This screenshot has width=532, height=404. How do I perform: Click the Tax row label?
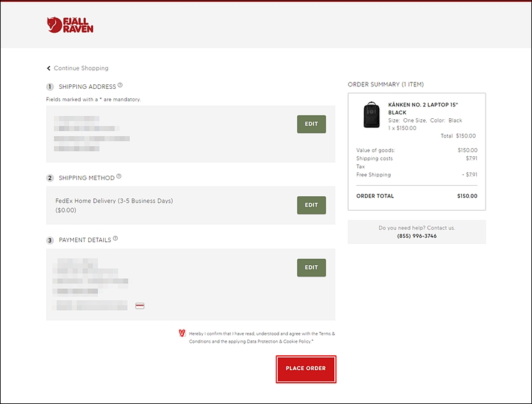(361, 166)
